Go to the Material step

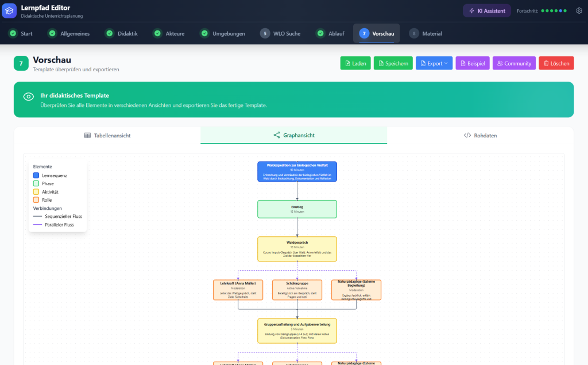click(x=425, y=33)
